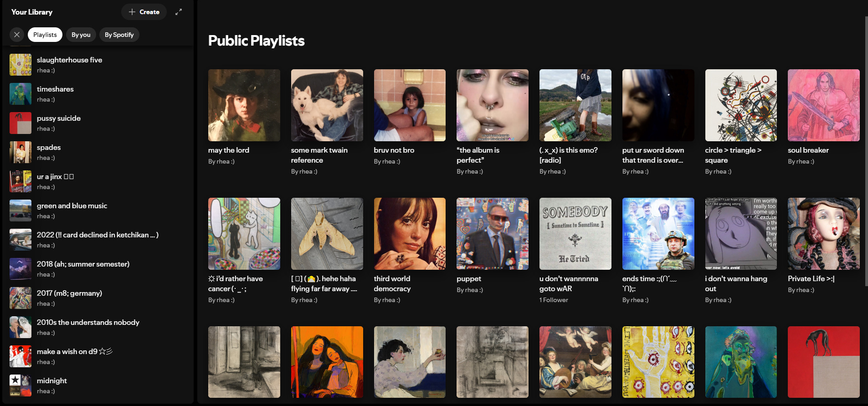The width and height of the screenshot is (868, 406).
Task: Open i'd rather have cancer playlist cover
Action: [244, 234]
